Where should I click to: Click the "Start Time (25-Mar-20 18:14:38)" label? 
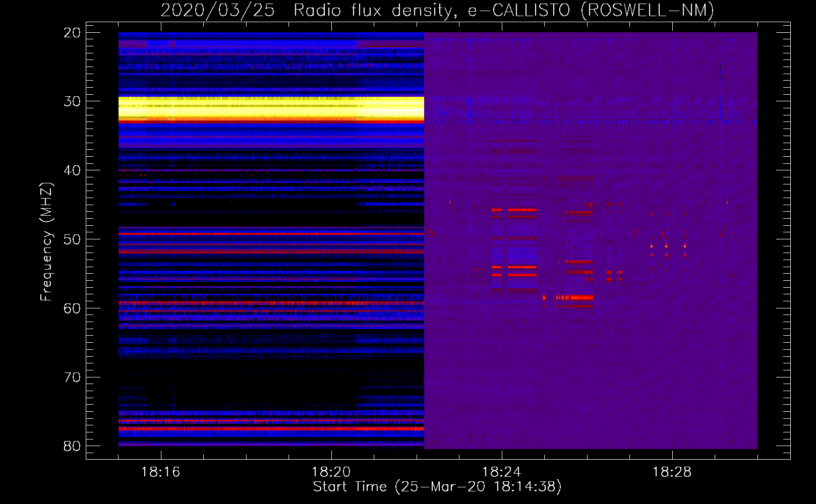pos(437,487)
